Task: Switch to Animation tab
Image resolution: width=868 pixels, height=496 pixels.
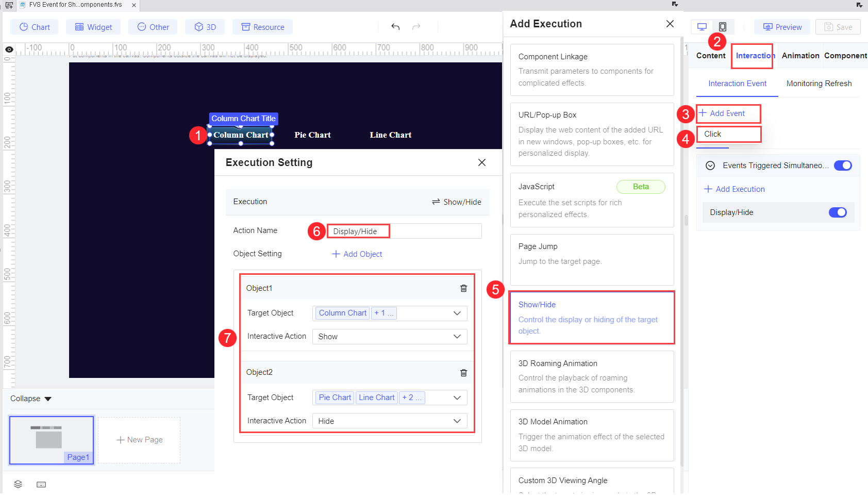Action: (800, 56)
